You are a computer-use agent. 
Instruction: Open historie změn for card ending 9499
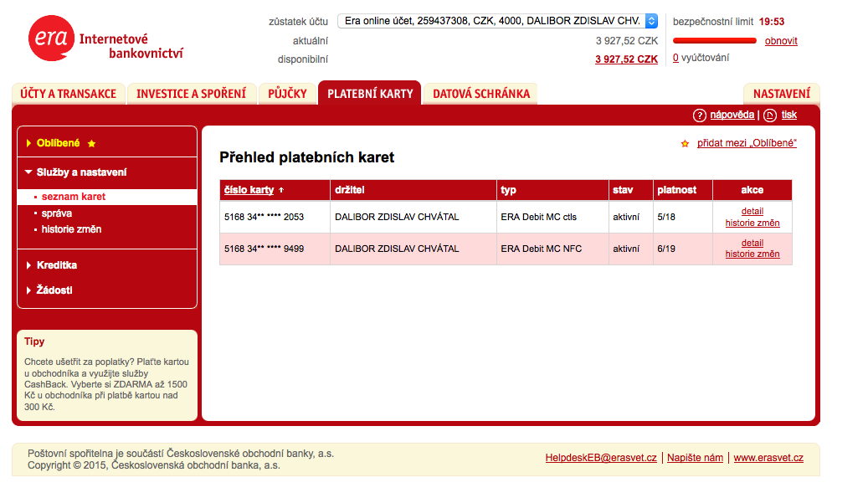point(752,254)
